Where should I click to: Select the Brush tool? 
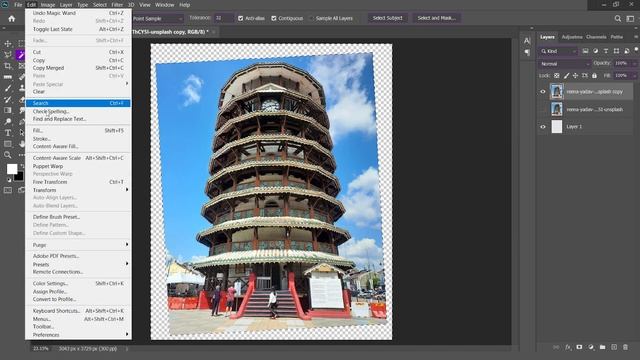(x=8, y=88)
